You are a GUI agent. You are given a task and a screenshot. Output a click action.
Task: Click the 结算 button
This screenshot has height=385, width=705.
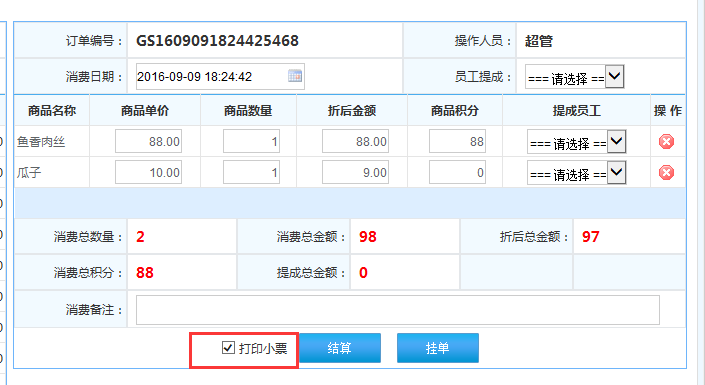point(339,348)
